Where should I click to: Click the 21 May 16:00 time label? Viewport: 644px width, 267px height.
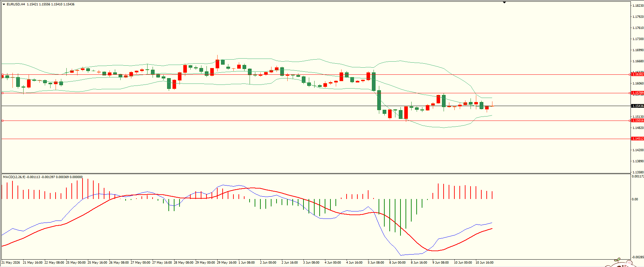(33, 263)
